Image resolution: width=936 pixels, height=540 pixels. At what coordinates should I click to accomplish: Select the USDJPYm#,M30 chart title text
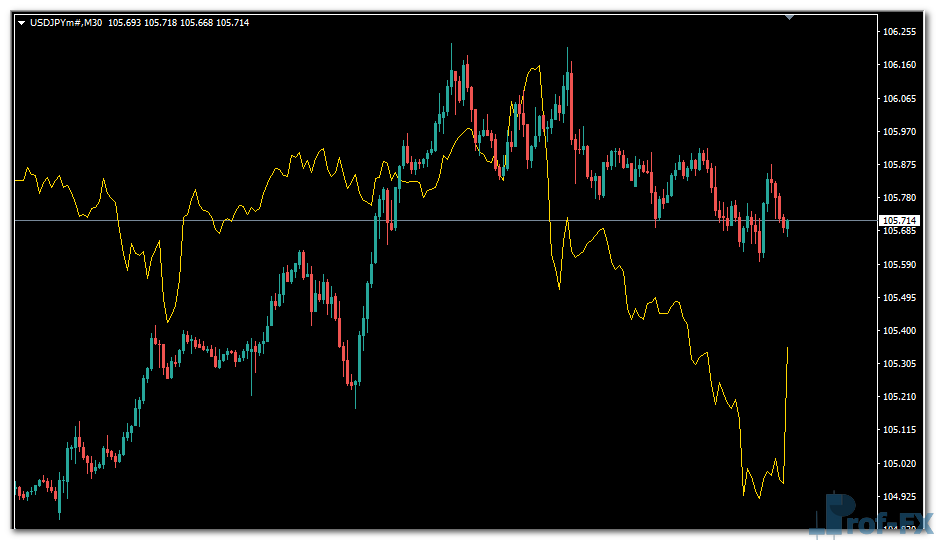click(x=68, y=22)
